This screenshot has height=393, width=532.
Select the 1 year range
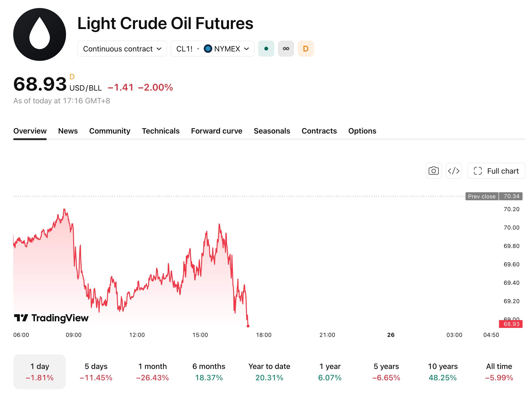tap(330, 372)
